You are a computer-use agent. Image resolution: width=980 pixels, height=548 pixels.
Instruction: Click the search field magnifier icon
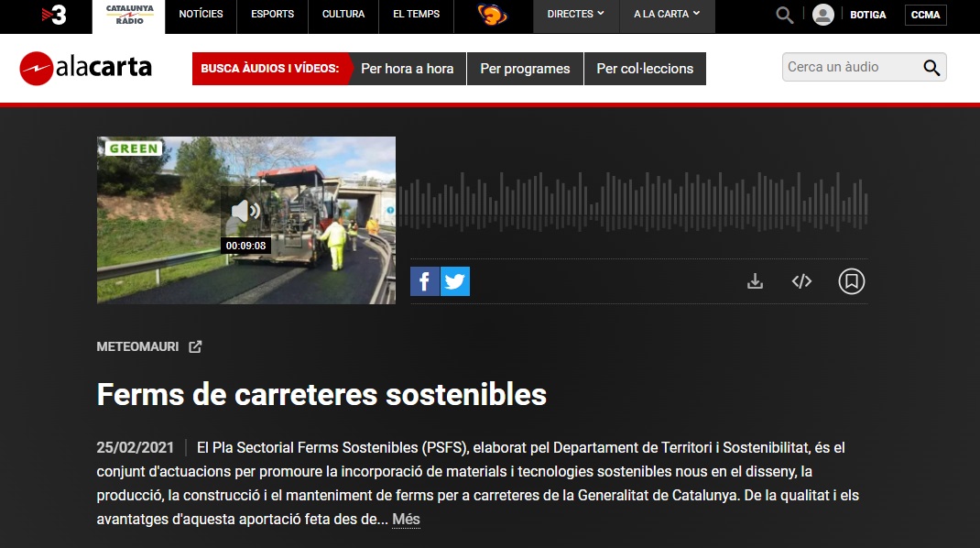click(931, 68)
